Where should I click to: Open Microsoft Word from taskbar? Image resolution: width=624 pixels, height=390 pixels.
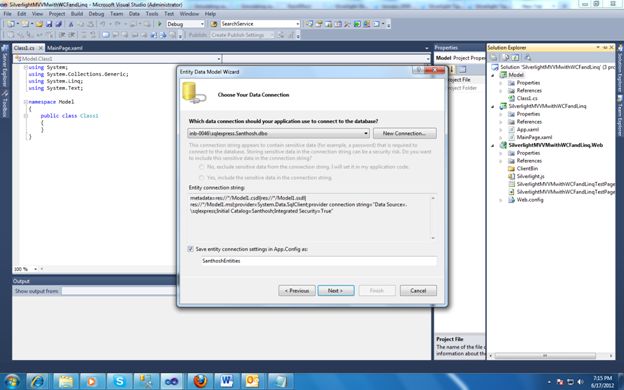(226, 381)
